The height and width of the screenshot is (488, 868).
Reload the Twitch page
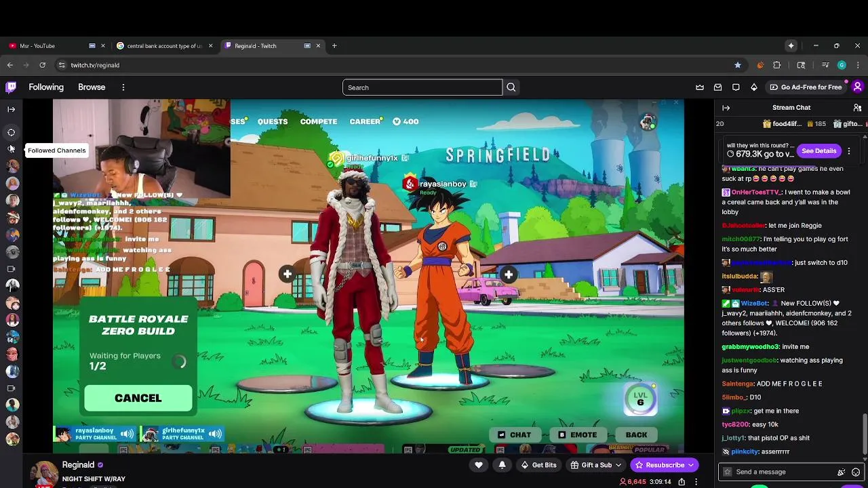click(x=42, y=65)
